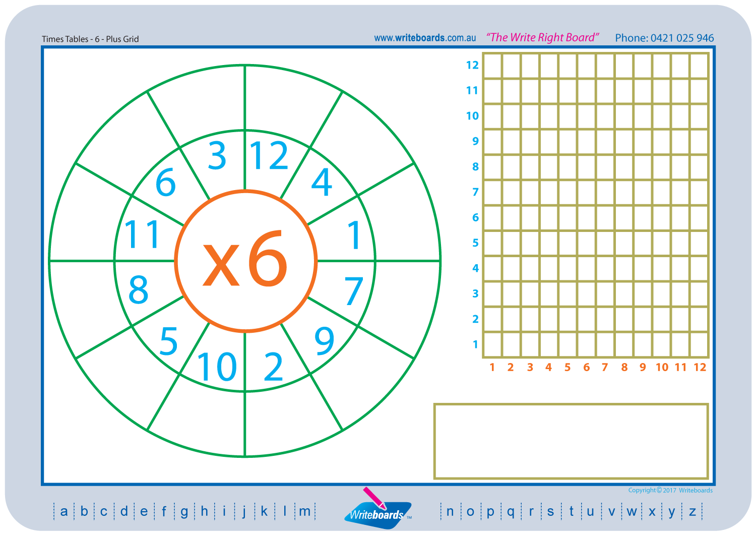Click the letter a in the alphabet strip
This screenshot has width=756, height=535.
click(x=64, y=511)
